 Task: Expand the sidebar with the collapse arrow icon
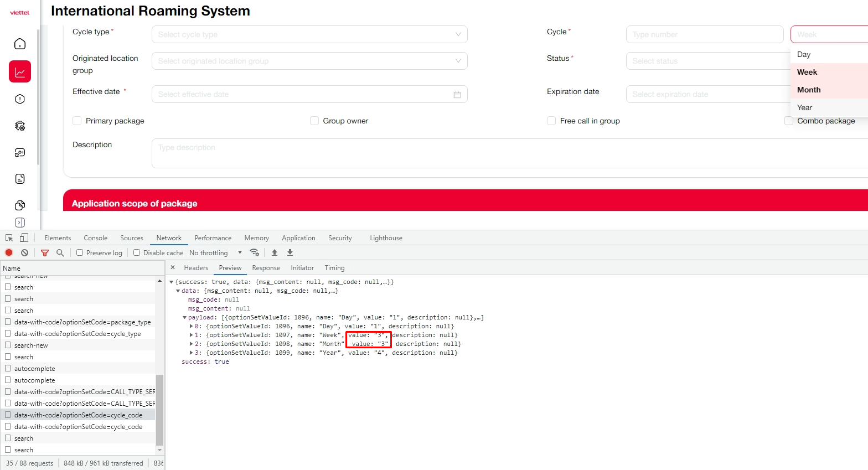point(20,223)
